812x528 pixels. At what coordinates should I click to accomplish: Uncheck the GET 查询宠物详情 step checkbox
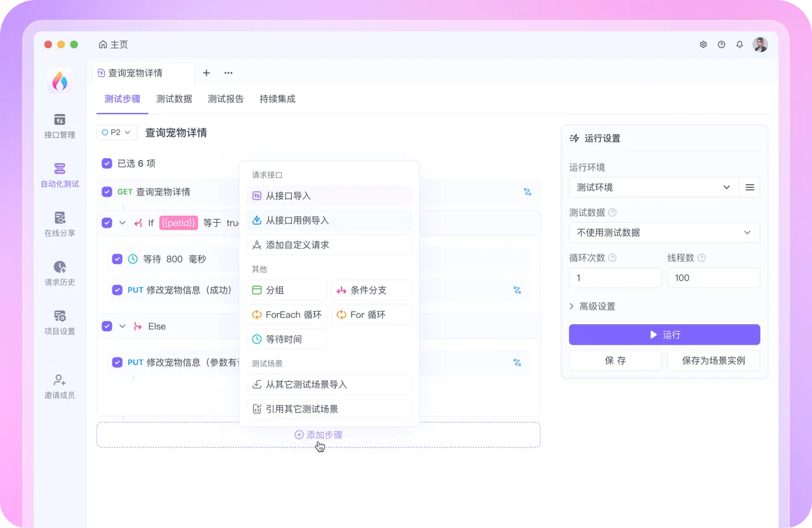[107, 192]
